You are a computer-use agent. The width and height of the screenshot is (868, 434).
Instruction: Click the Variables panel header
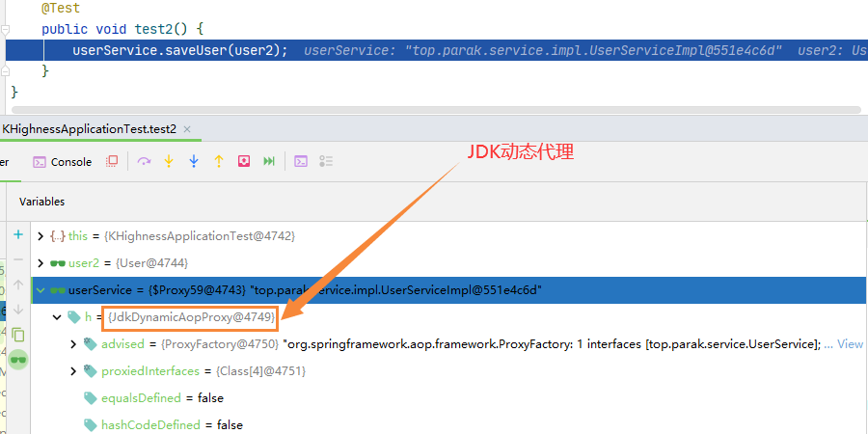tap(42, 202)
